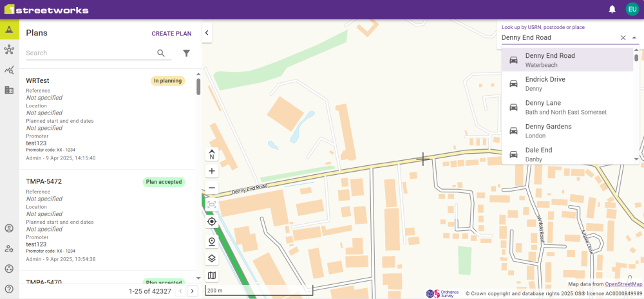
Task: Zoom in on the map
Action: point(212,171)
